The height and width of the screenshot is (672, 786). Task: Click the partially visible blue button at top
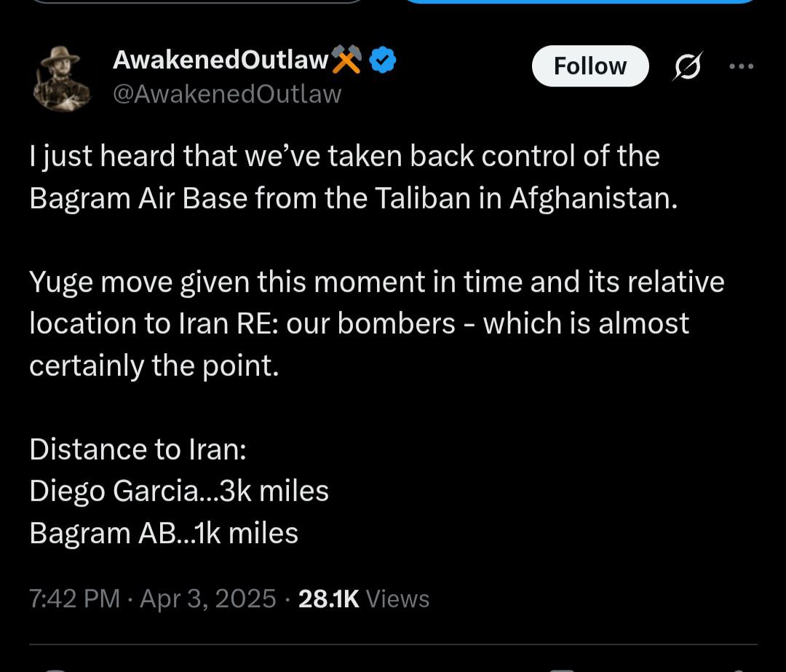point(579,2)
